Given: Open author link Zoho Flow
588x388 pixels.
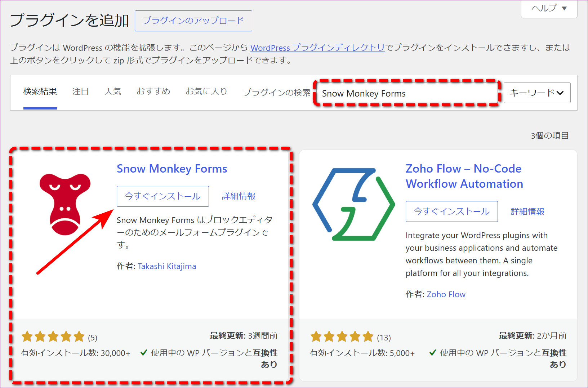Looking at the screenshot, I should click(446, 294).
